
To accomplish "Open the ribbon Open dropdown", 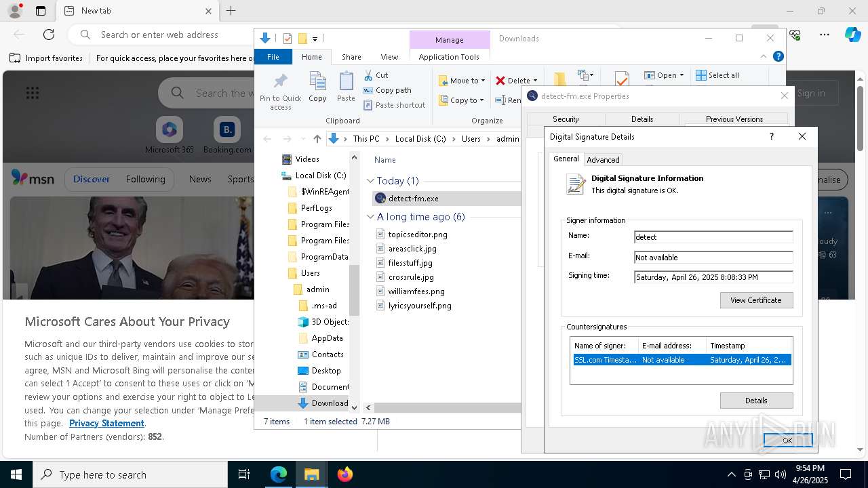I will [664, 75].
